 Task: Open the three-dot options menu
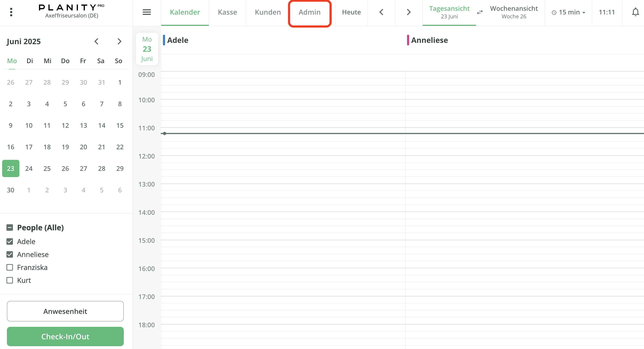(11, 12)
